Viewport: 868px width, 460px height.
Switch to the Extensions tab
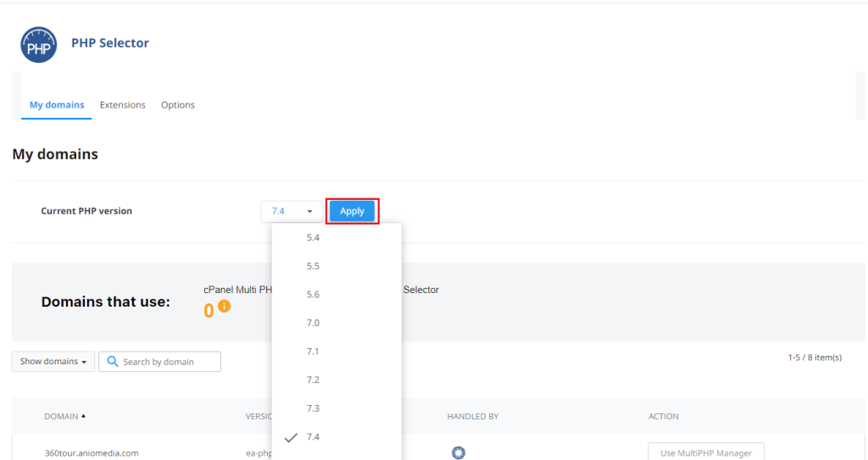[x=122, y=105]
